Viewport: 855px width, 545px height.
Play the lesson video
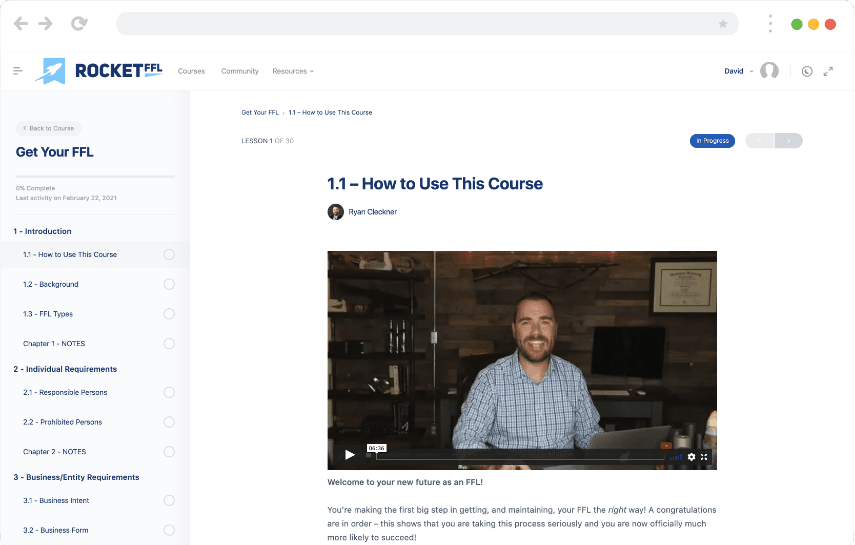(349, 455)
